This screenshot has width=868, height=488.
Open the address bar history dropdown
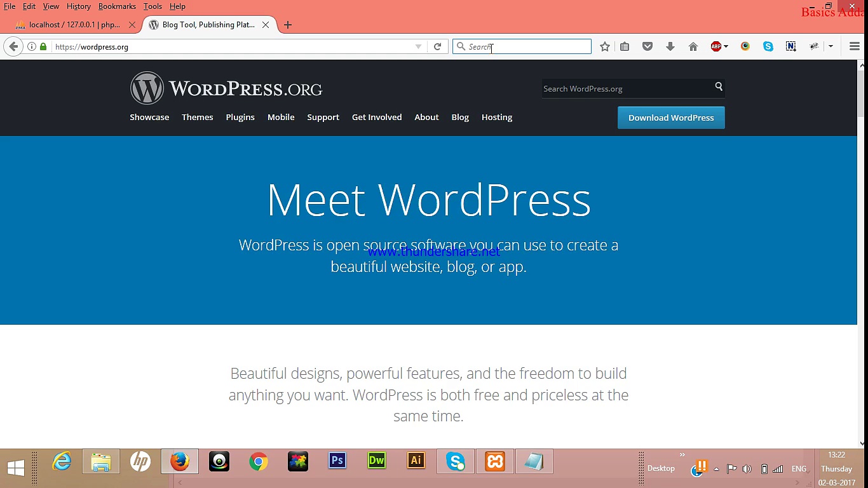click(x=418, y=46)
